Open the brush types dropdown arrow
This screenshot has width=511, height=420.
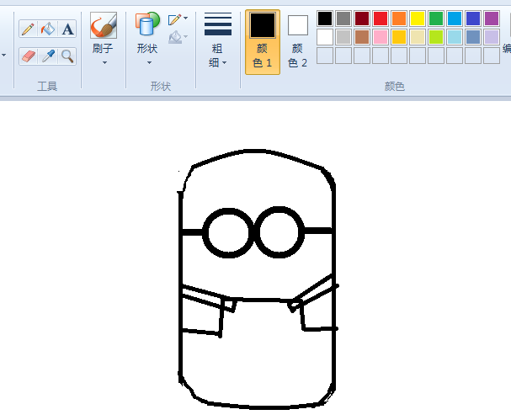(104, 62)
